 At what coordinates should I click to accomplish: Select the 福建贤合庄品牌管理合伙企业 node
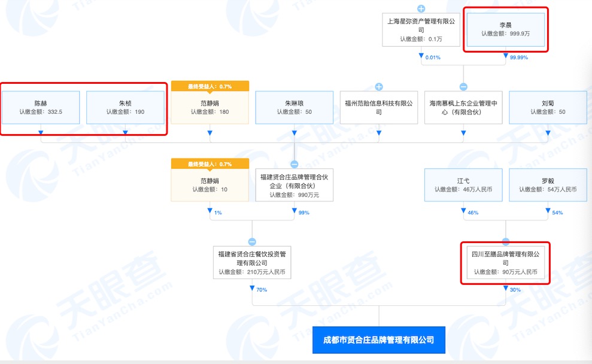(x=294, y=185)
